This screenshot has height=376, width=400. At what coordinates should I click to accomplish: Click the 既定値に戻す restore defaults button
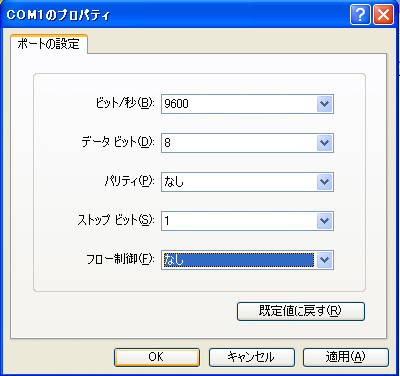[301, 311]
